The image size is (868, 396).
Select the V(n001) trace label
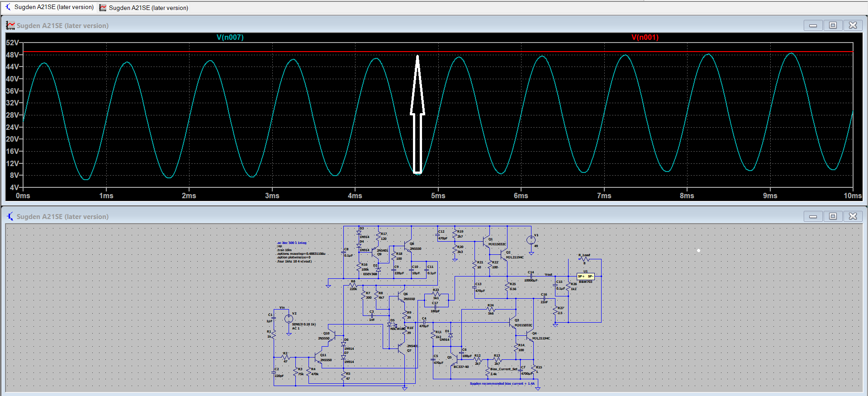coord(645,37)
